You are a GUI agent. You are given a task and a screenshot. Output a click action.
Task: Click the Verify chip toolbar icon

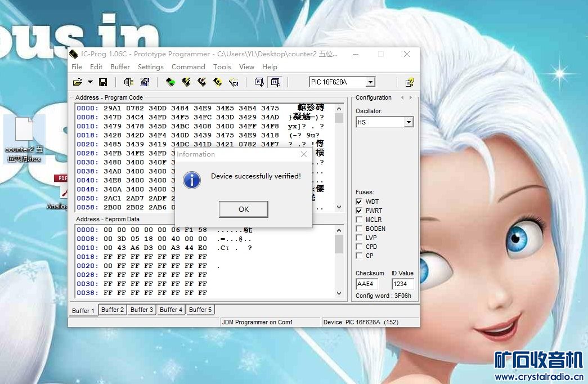[x=218, y=82]
